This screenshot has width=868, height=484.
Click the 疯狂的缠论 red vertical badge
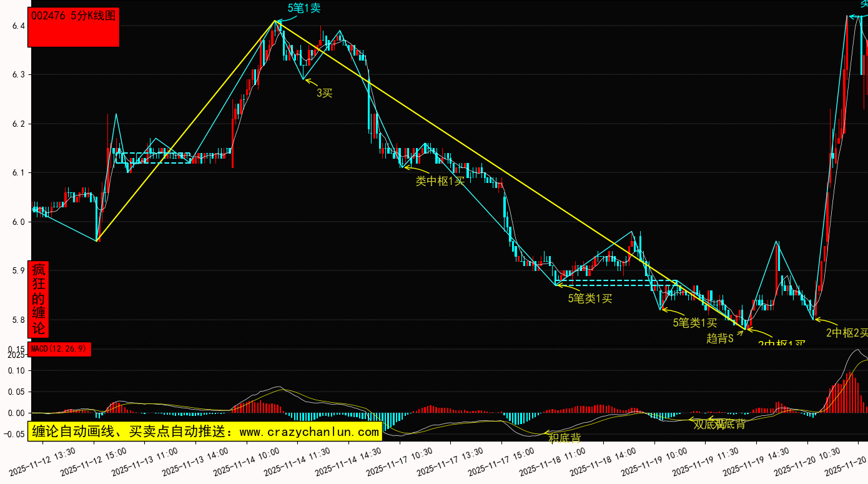pos(39,299)
